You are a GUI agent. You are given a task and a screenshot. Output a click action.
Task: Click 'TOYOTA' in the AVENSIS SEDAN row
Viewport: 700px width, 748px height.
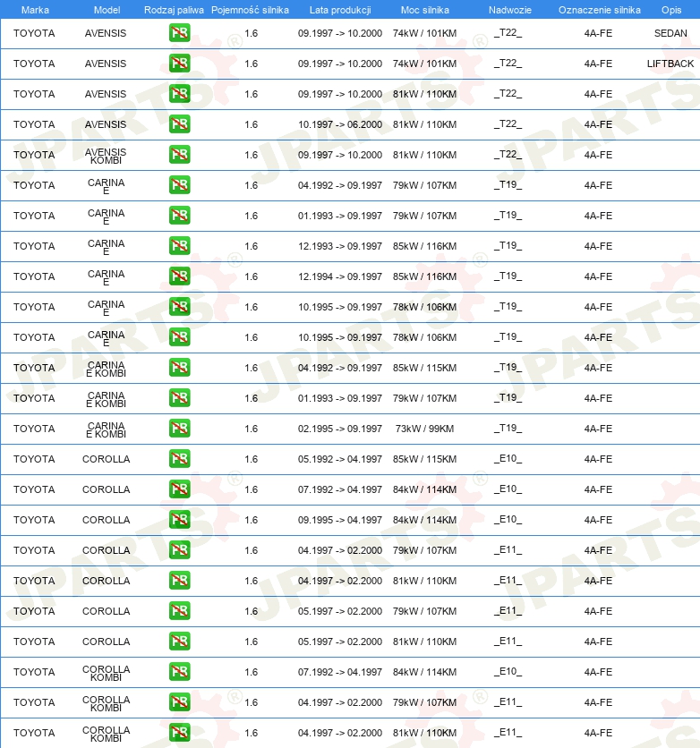tap(34, 33)
